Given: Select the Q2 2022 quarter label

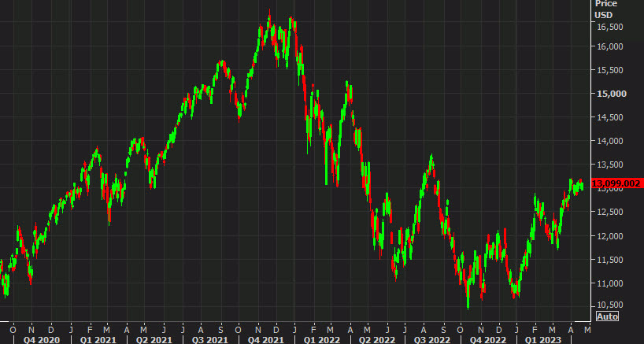Looking at the screenshot, I should [376, 340].
